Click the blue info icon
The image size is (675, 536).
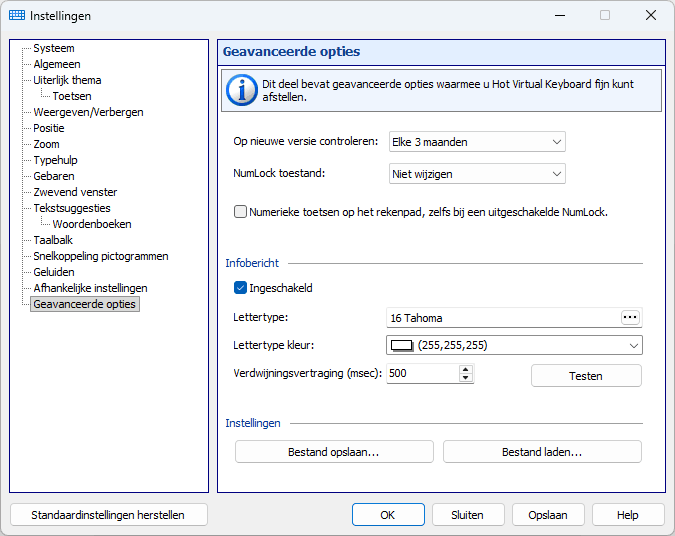242,90
